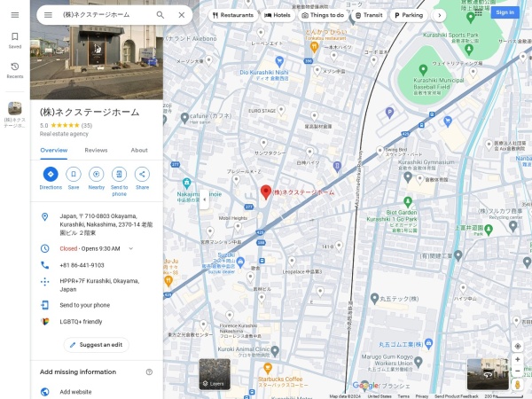Zoom out with the minus button
The width and height of the screenshot is (532, 399).
tap(518, 371)
